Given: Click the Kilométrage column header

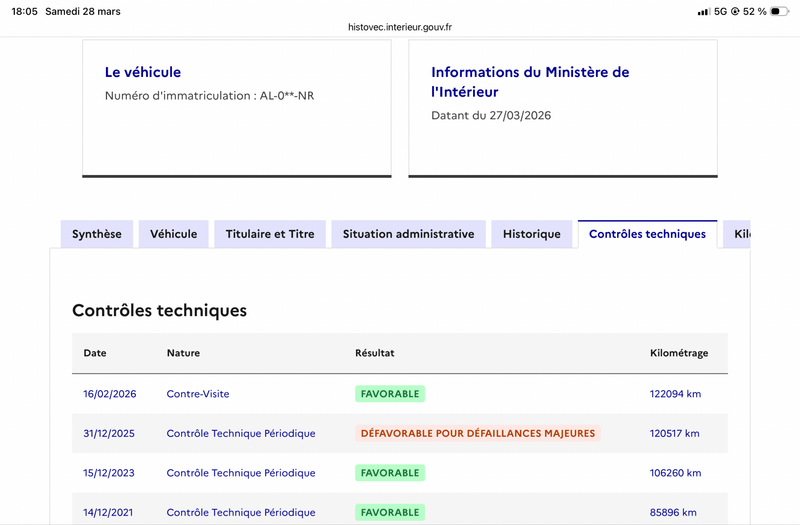Looking at the screenshot, I should [678, 353].
